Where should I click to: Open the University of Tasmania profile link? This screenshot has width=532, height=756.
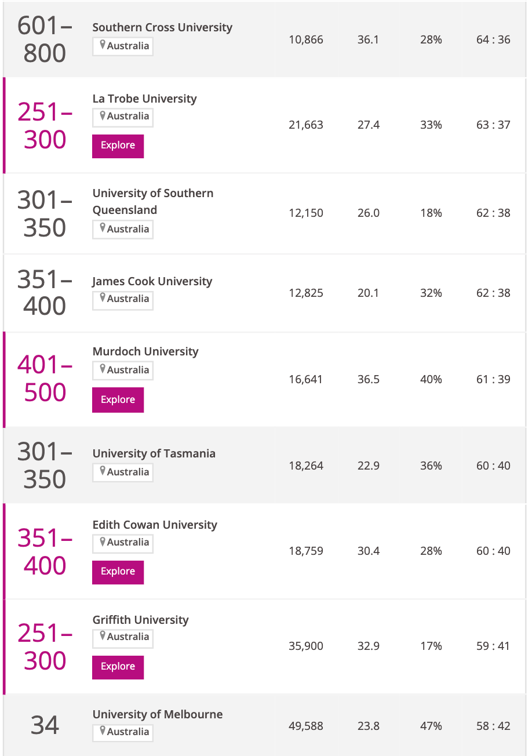pos(154,453)
